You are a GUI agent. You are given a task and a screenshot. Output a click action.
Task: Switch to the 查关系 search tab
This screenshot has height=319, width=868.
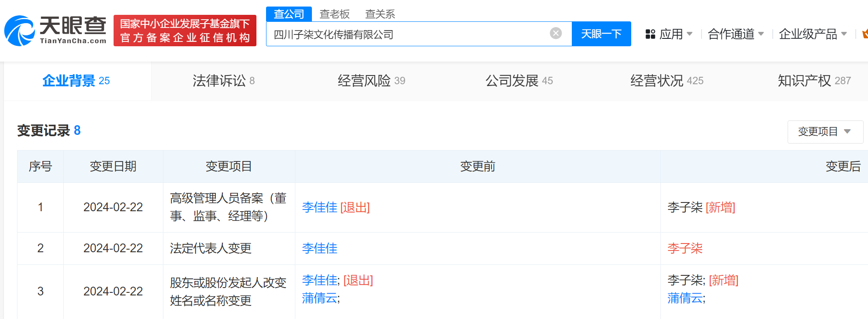pos(380,14)
